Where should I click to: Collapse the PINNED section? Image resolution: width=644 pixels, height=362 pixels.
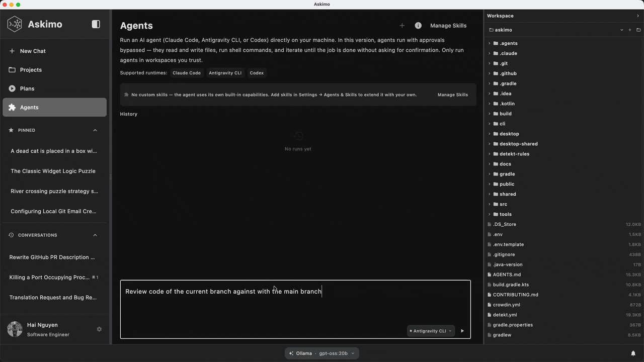tap(95, 130)
